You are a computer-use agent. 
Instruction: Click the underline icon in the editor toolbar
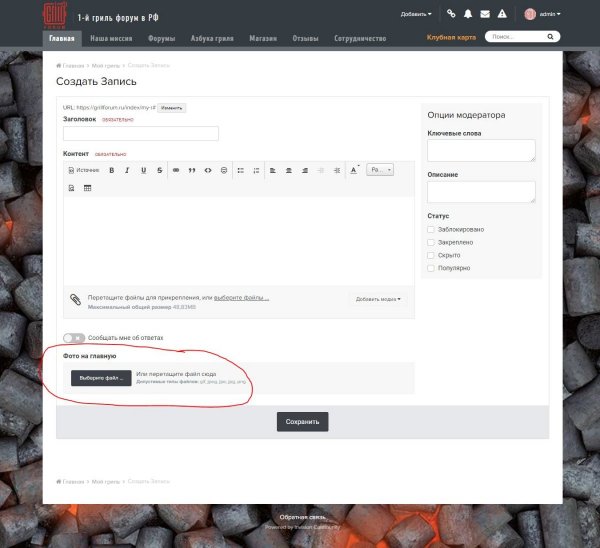[x=144, y=170]
